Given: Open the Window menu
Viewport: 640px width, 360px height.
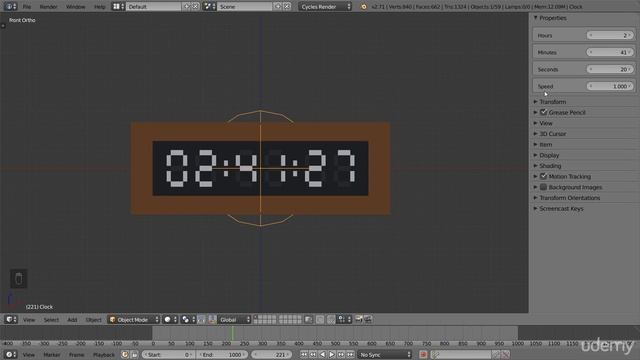Looking at the screenshot, I should pos(76,7).
